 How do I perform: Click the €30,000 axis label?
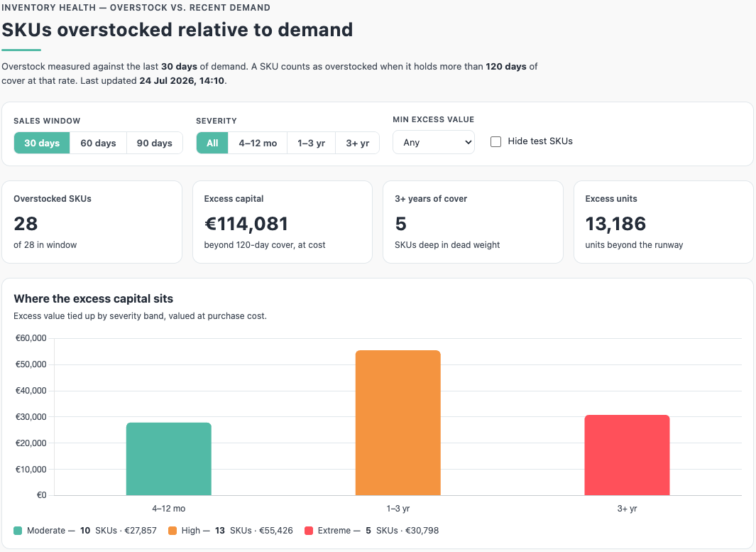(31, 416)
